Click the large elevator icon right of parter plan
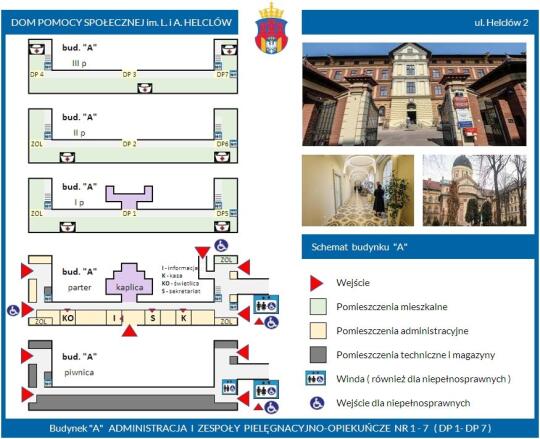The image size is (540, 439). tap(266, 304)
